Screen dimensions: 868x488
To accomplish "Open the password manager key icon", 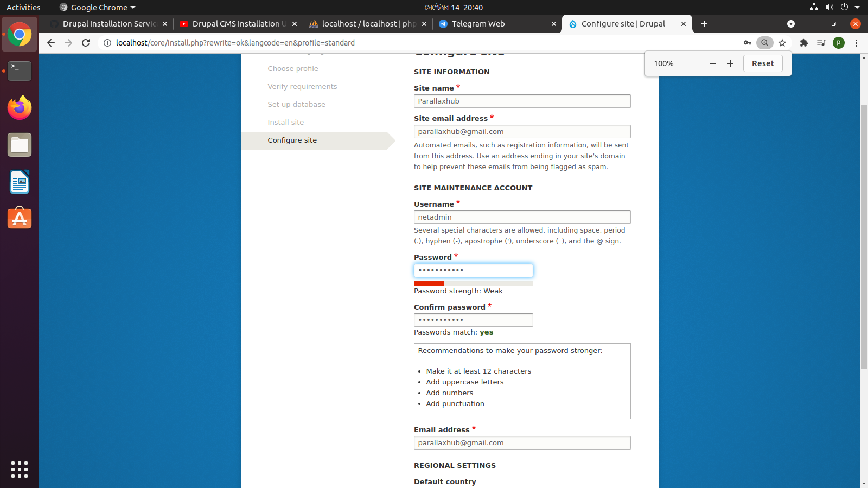I will (748, 43).
